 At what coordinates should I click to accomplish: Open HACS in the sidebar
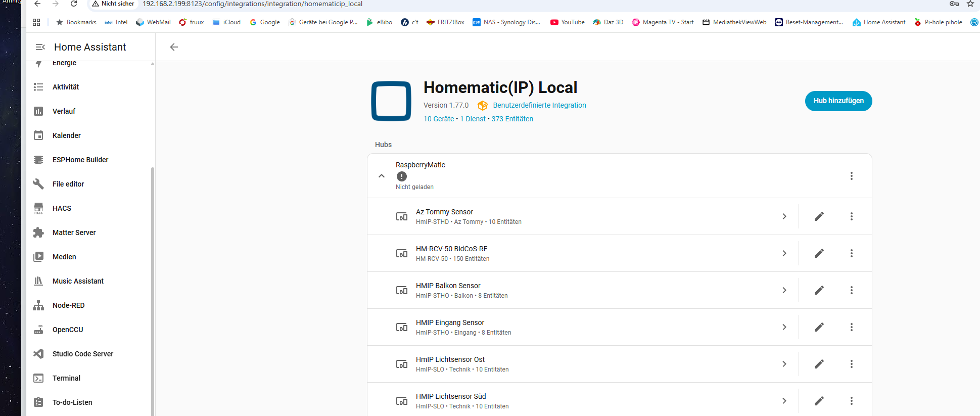pyautogui.click(x=62, y=208)
